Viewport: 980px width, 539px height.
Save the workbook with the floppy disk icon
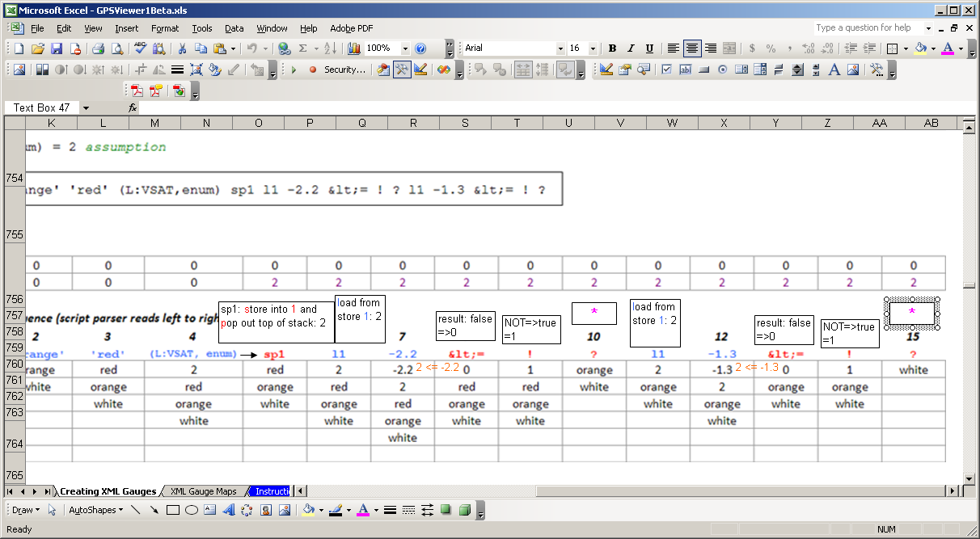(57, 48)
